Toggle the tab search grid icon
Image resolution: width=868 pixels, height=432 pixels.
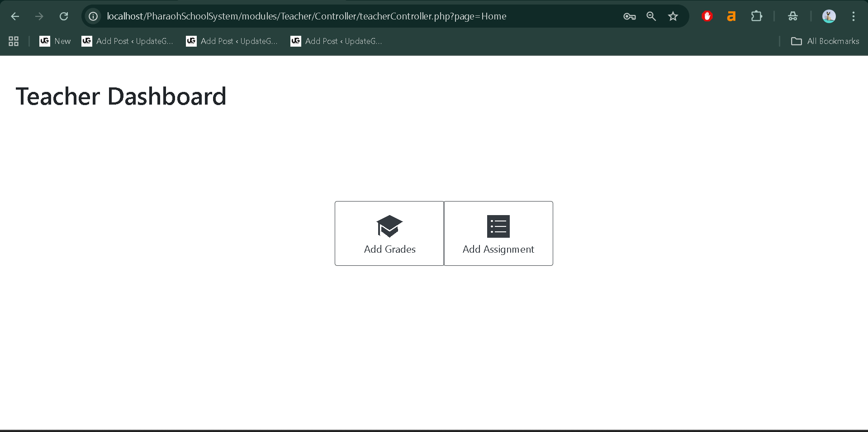pyautogui.click(x=13, y=41)
